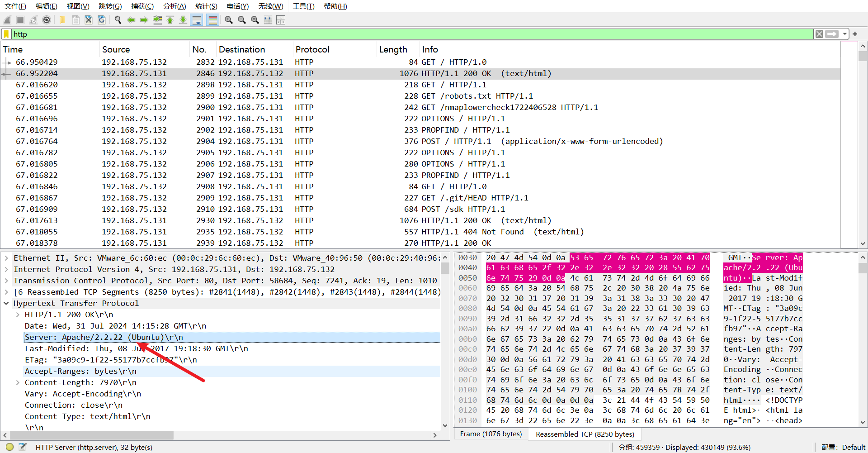Click the packet details horizontal scrollbar thumb
The image size is (868, 453).
[91, 435]
